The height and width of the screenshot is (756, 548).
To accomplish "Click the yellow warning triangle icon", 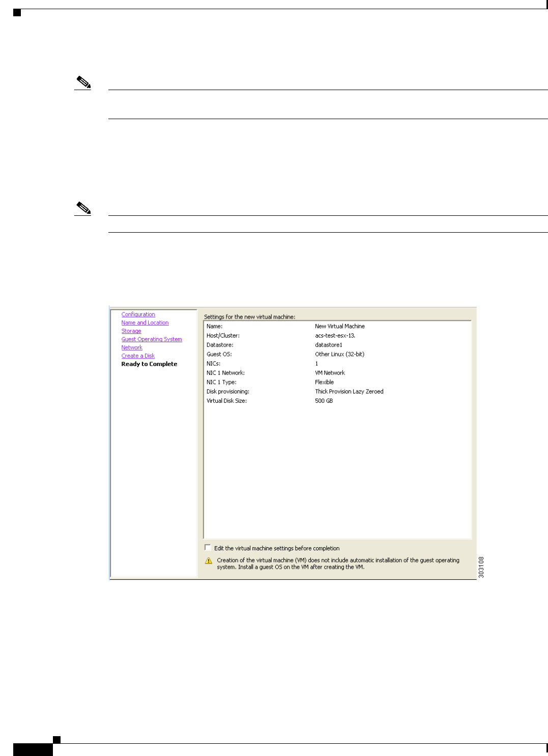I will tap(209, 561).
